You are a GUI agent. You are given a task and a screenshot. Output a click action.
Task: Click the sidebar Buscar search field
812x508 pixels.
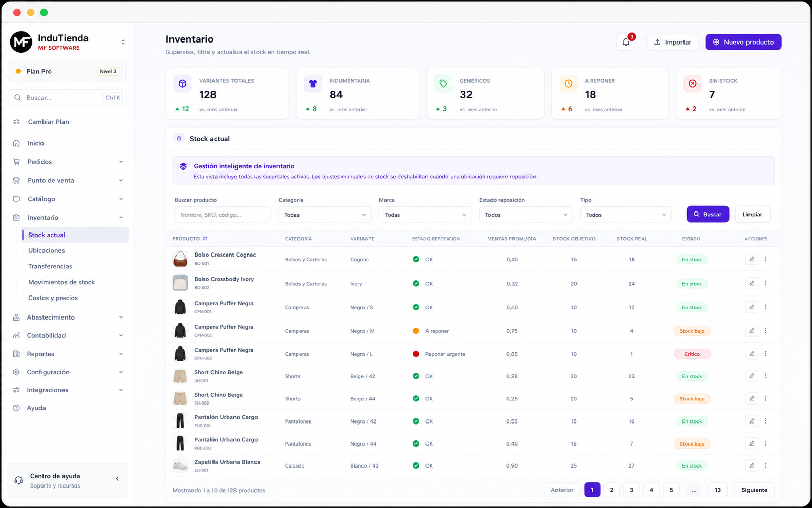pos(68,97)
